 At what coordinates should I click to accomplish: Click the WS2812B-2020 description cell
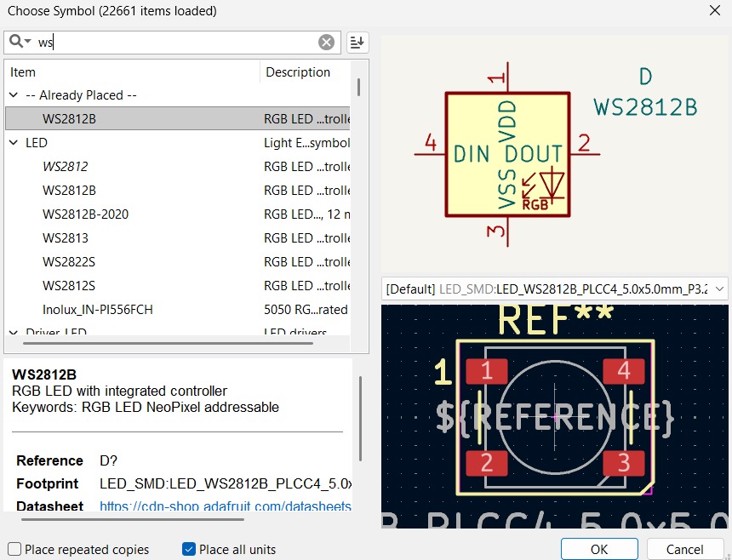click(x=306, y=214)
